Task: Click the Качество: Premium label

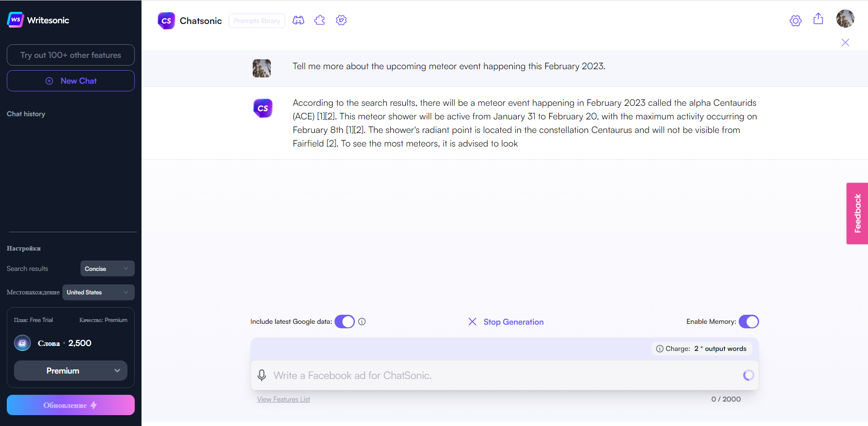Action: [104, 320]
